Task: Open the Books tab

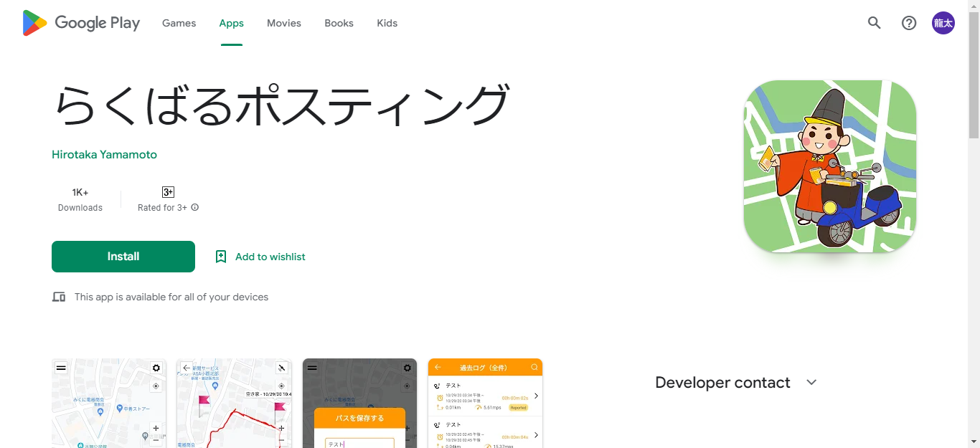Action: coord(339,23)
